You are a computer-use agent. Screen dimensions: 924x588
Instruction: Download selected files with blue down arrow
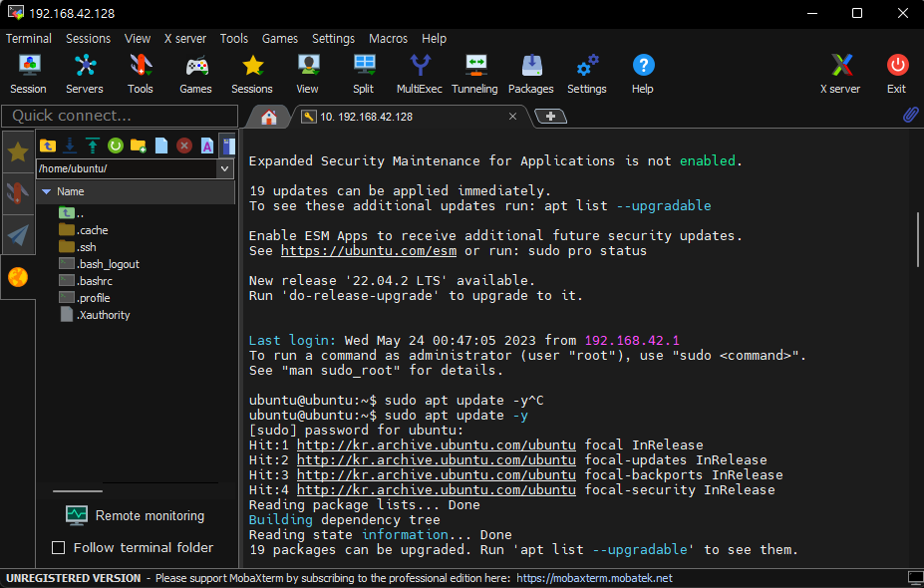70,145
